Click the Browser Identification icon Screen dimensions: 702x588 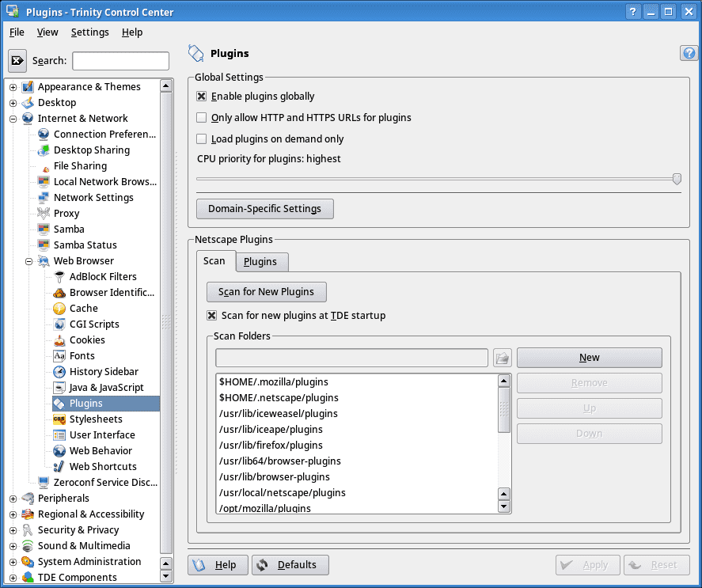(x=59, y=293)
